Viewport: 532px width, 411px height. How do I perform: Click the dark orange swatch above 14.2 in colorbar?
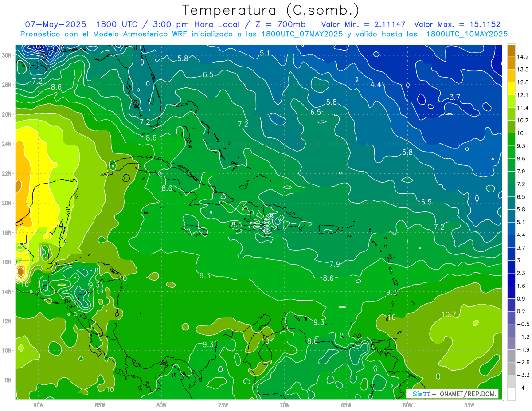point(511,51)
